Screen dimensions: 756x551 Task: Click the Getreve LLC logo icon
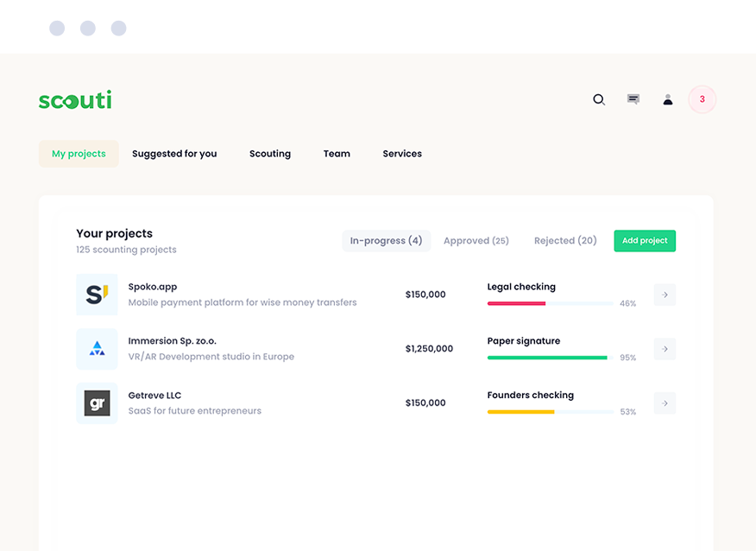point(97,403)
